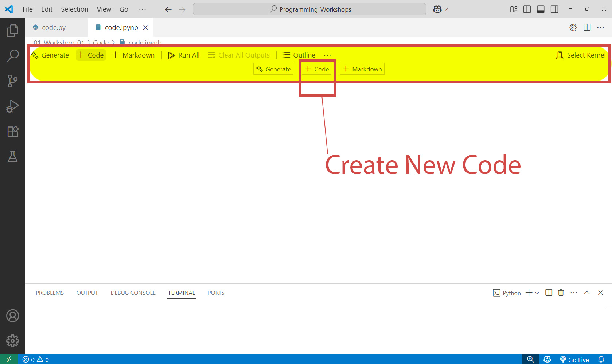Open the Copilot icon in title bar
The width and height of the screenshot is (612, 364).
pyautogui.click(x=437, y=9)
